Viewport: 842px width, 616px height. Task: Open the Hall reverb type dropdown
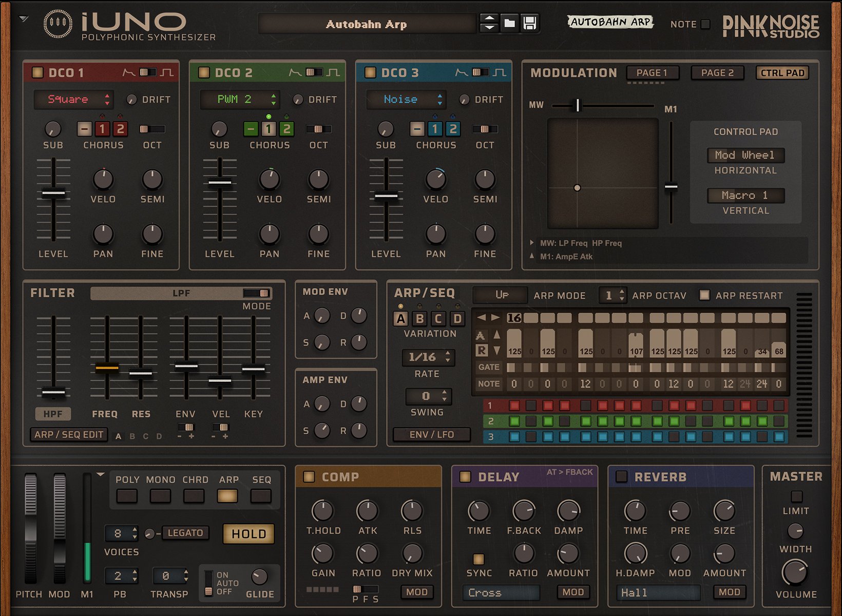659,592
